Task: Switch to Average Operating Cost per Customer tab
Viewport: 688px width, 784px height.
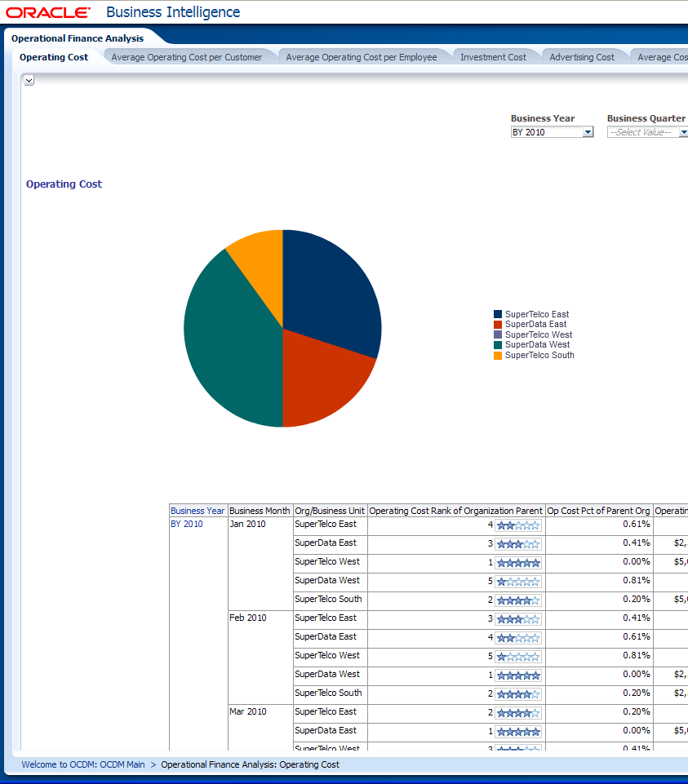Action: tap(186, 57)
